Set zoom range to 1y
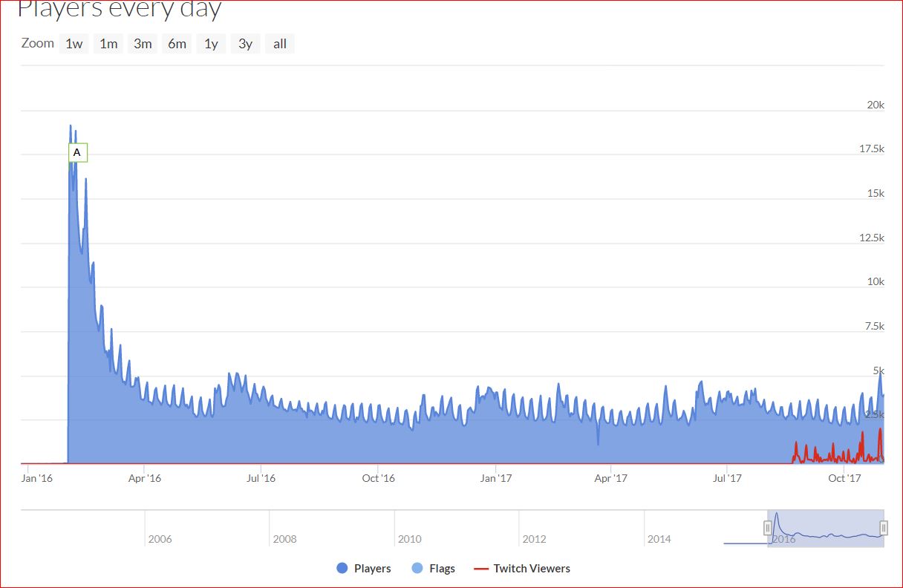This screenshot has width=903, height=588. [211, 44]
